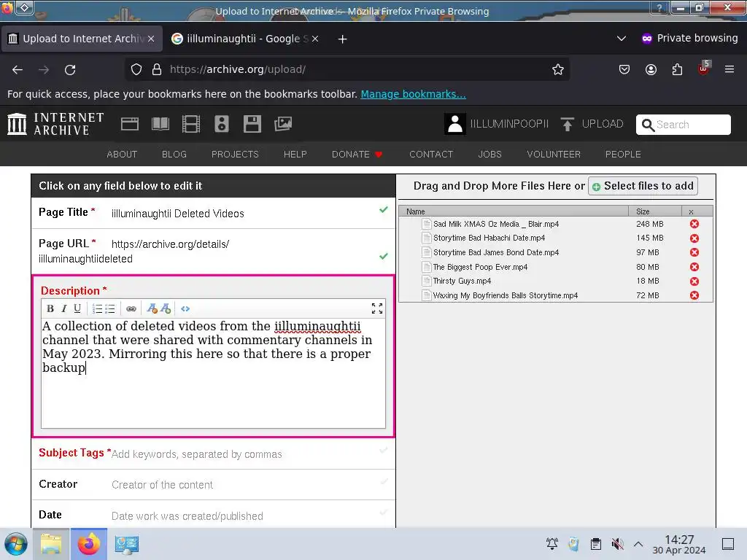Screen dimensions: 747x560
Task: Open the HELP navigation item
Action: click(295, 155)
